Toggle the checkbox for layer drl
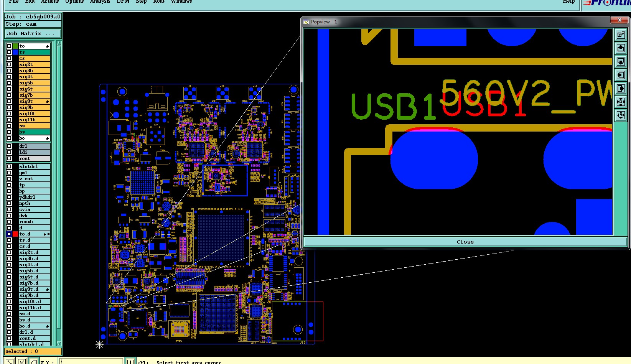This screenshot has height=364, width=631. [x=9, y=146]
